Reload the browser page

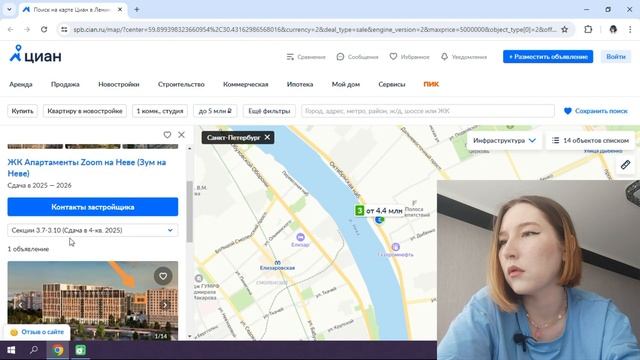[x=44, y=29]
